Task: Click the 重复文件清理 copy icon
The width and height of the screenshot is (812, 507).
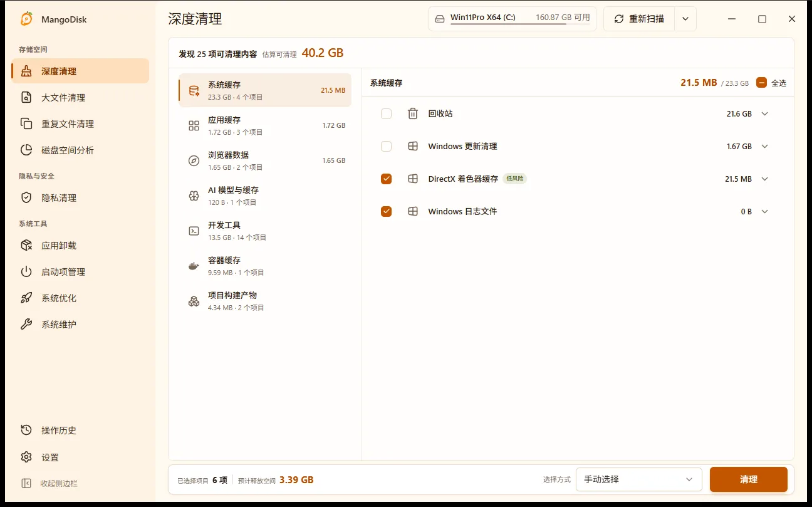Action: [x=26, y=124]
